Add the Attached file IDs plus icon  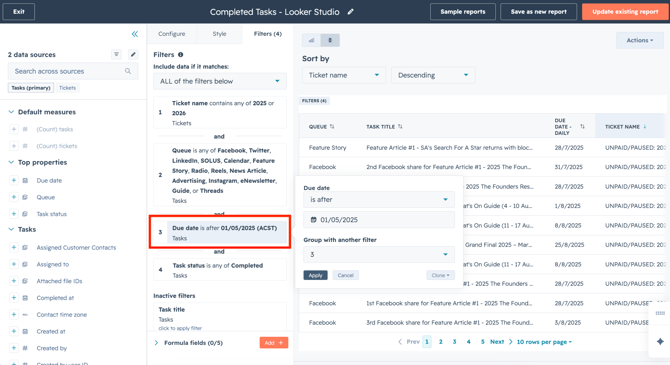click(14, 281)
